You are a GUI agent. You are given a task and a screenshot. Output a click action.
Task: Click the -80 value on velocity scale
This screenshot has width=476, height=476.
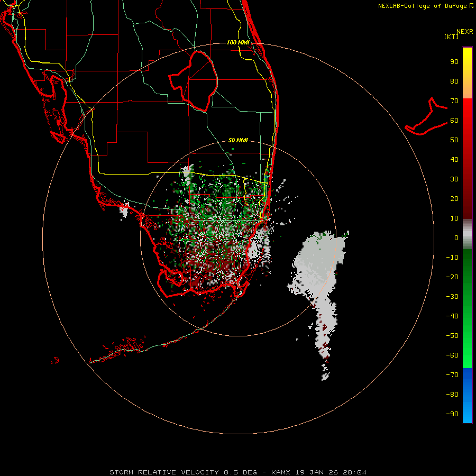click(452, 395)
